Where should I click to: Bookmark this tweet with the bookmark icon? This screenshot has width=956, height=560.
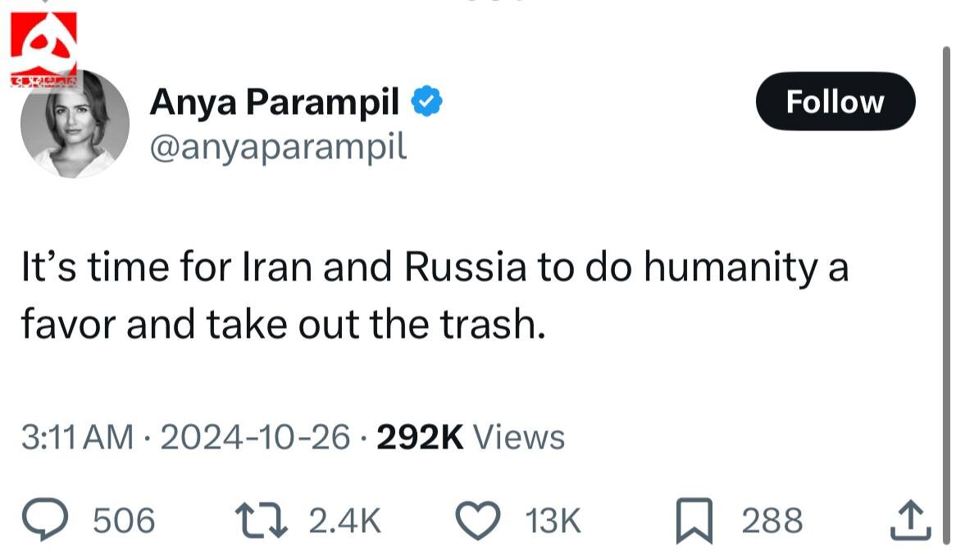(693, 522)
